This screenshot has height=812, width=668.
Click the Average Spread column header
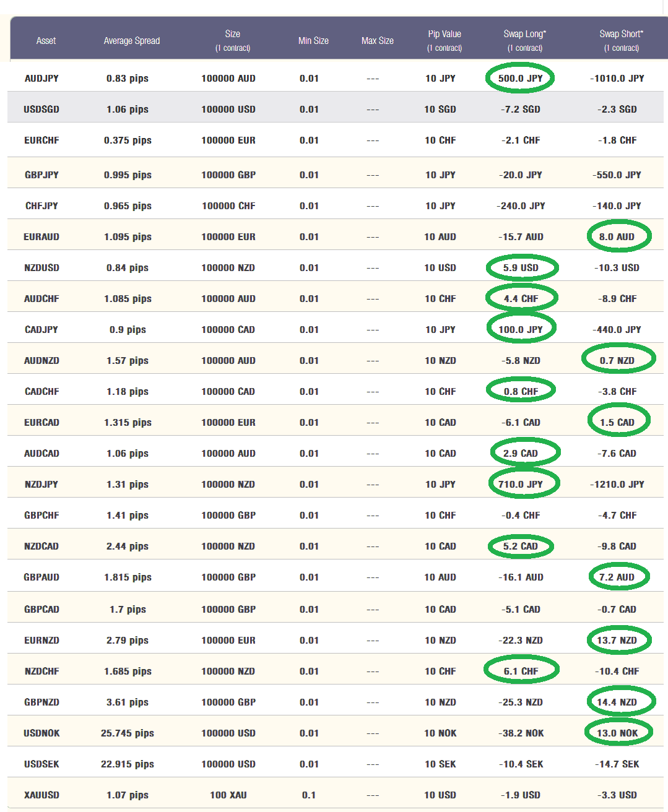pos(131,41)
